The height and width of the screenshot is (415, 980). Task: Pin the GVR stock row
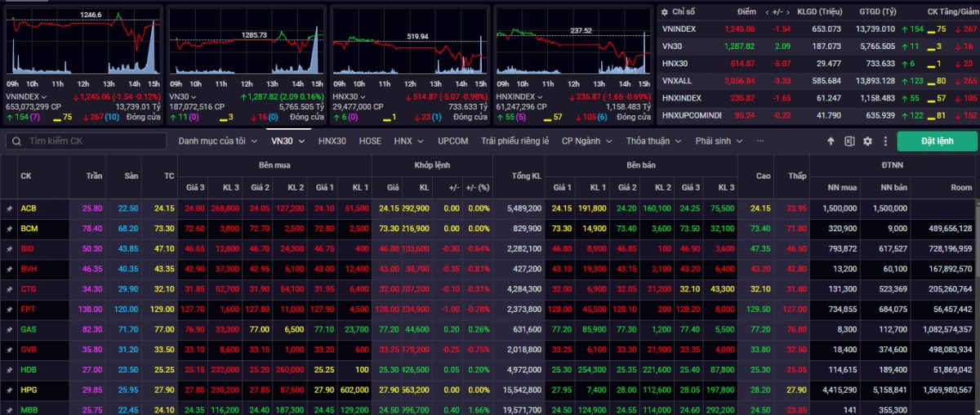pos(9,350)
